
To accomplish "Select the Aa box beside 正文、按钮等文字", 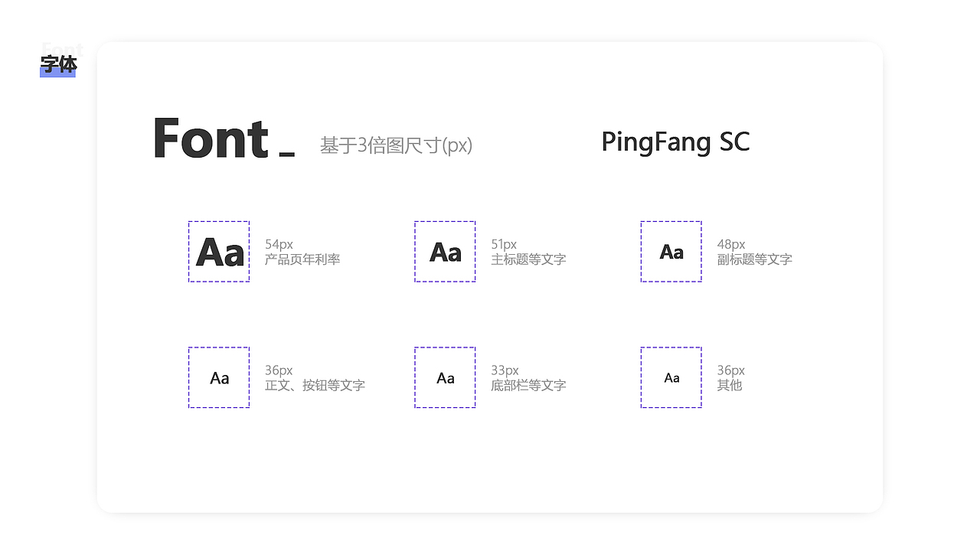I will point(219,377).
